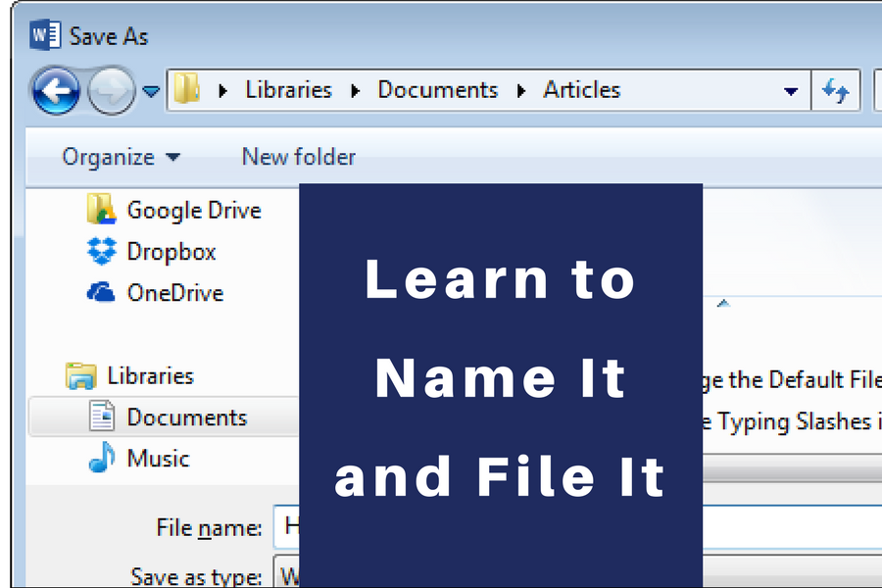Screen dimensions: 882x588
Task: Select Music in navigation pane
Action: point(158,459)
